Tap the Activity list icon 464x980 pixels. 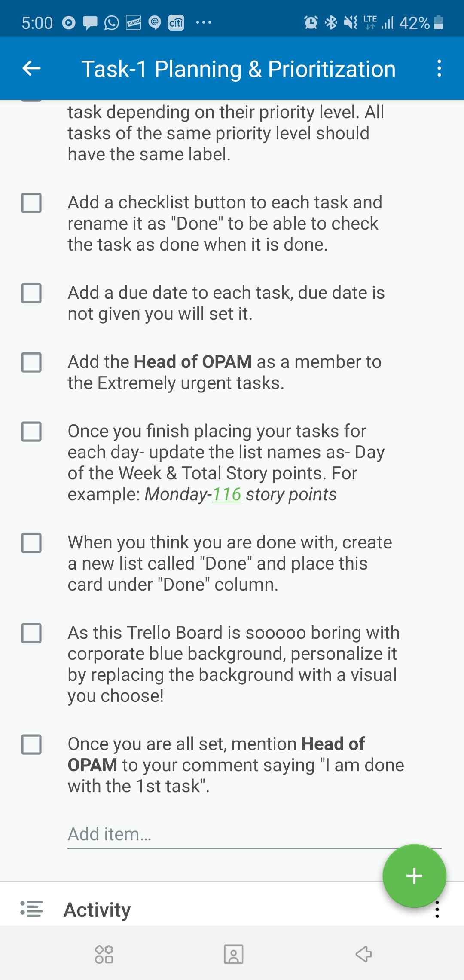click(31, 909)
